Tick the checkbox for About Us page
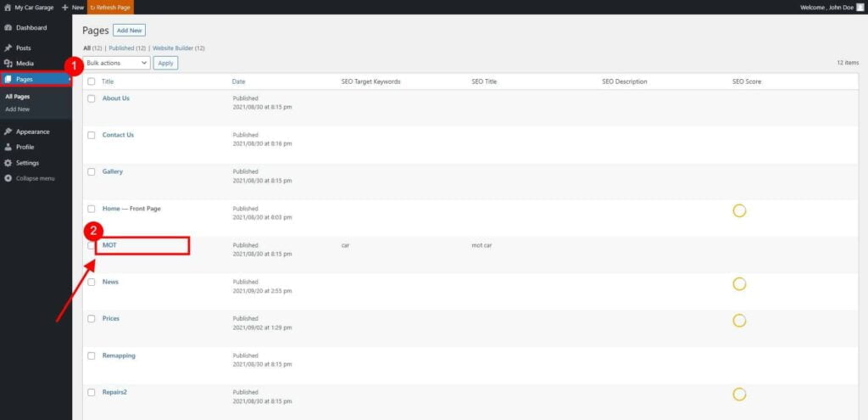Screen dimensions: 868x420 (x=92, y=98)
